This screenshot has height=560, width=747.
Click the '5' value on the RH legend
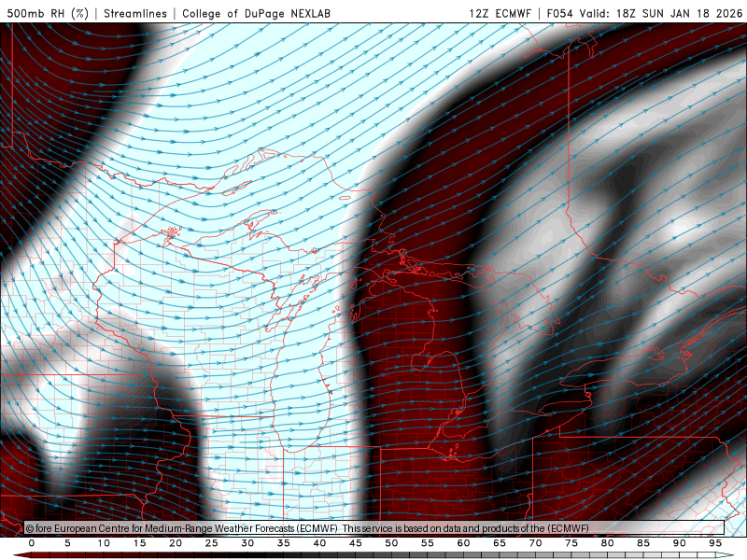67,543
